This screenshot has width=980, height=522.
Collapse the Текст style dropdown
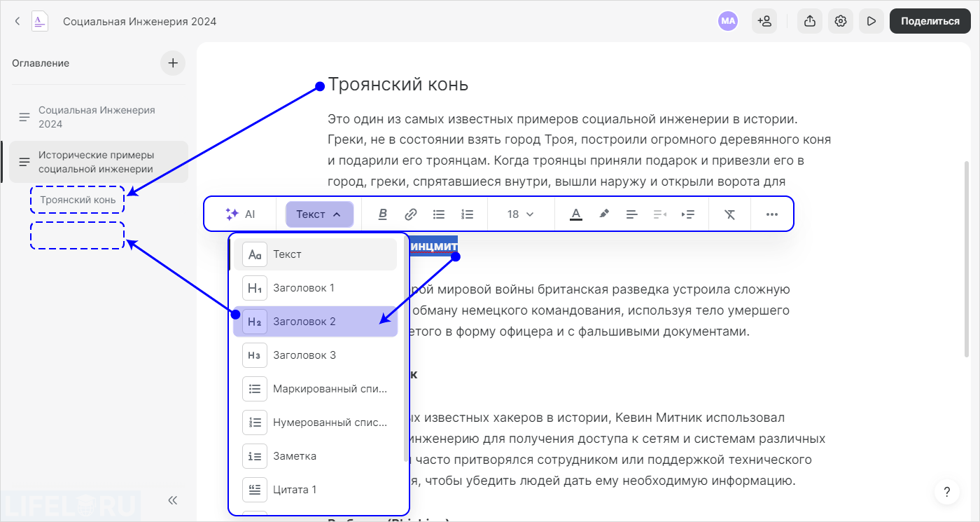319,214
